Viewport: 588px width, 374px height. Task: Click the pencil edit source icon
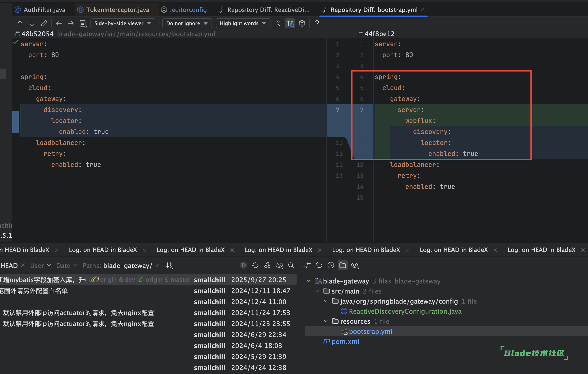tap(44, 24)
